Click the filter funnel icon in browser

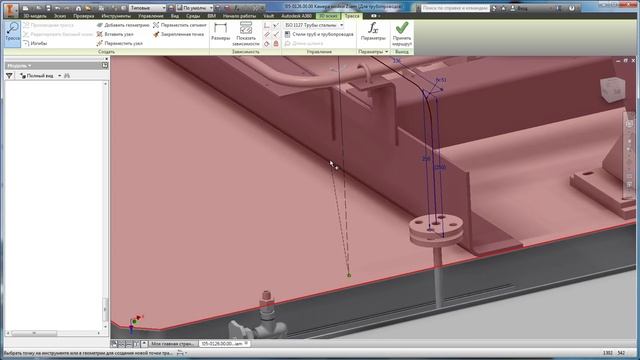9,76
